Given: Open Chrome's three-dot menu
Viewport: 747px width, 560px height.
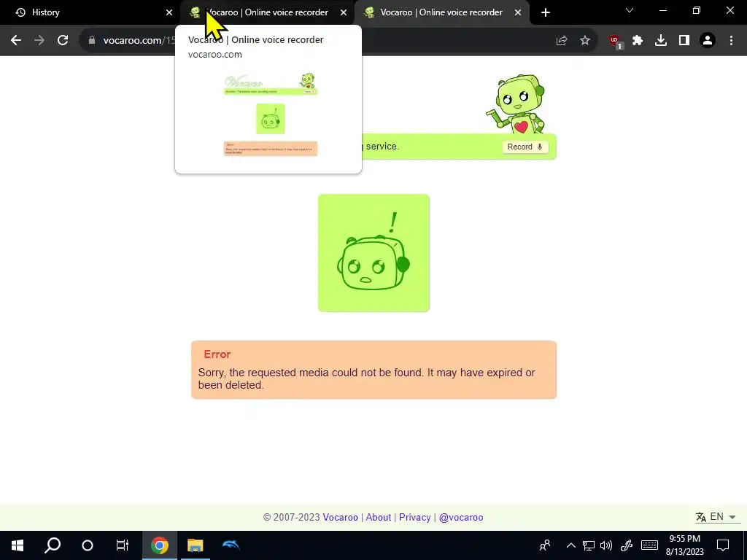Looking at the screenshot, I should [731, 41].
